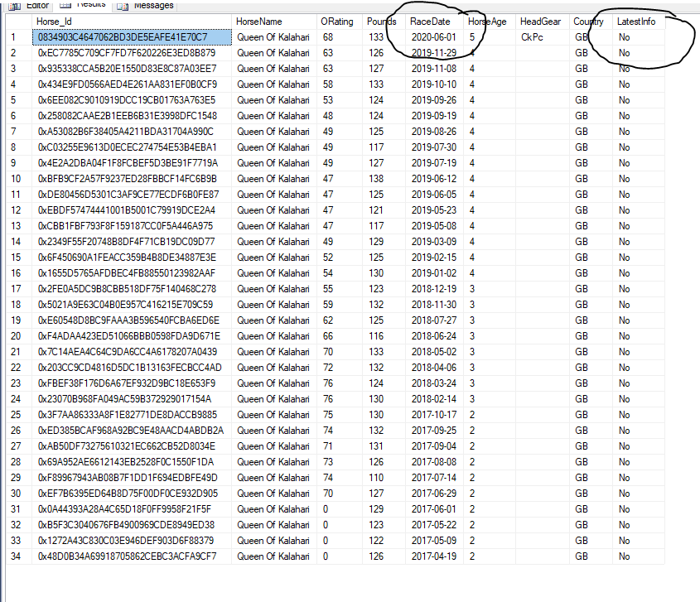Click the Pounds value 138
This screenshot has width=700, height=602.
click(384, 179)
